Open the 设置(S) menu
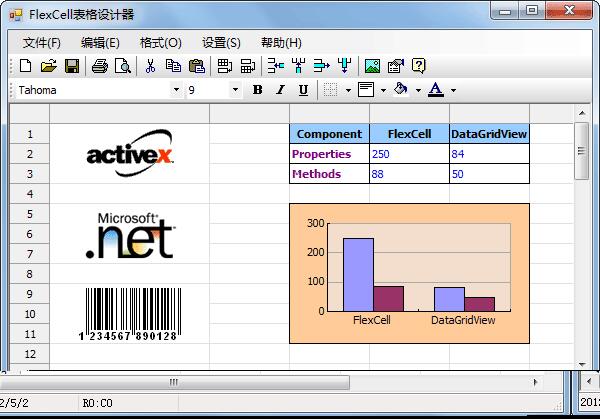 tap(221, 42)
